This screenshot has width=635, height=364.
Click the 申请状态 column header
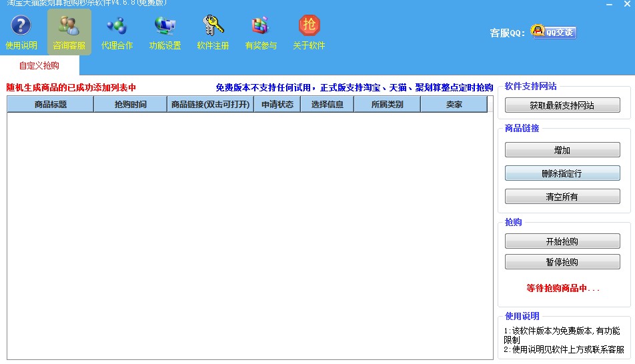click(x=277, y=105)
